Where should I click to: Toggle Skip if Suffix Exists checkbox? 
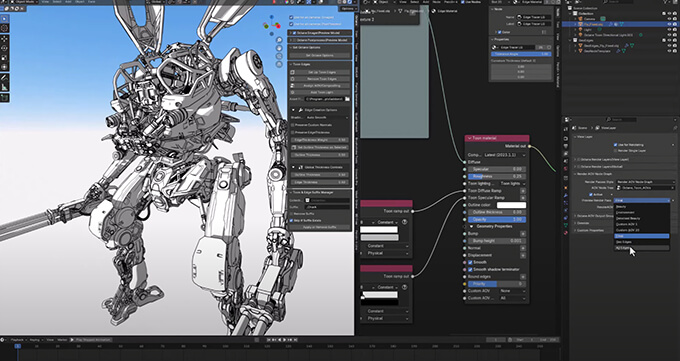tap(291, 220)
